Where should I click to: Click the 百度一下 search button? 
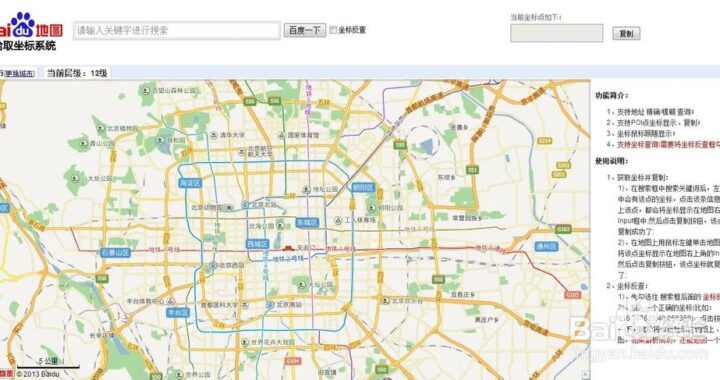click(304, 31)
